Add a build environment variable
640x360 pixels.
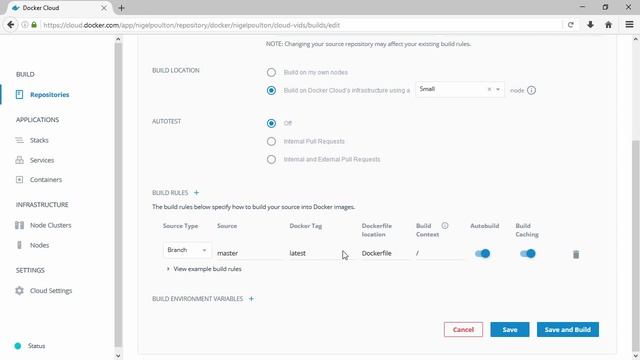(x=251, y=299)
